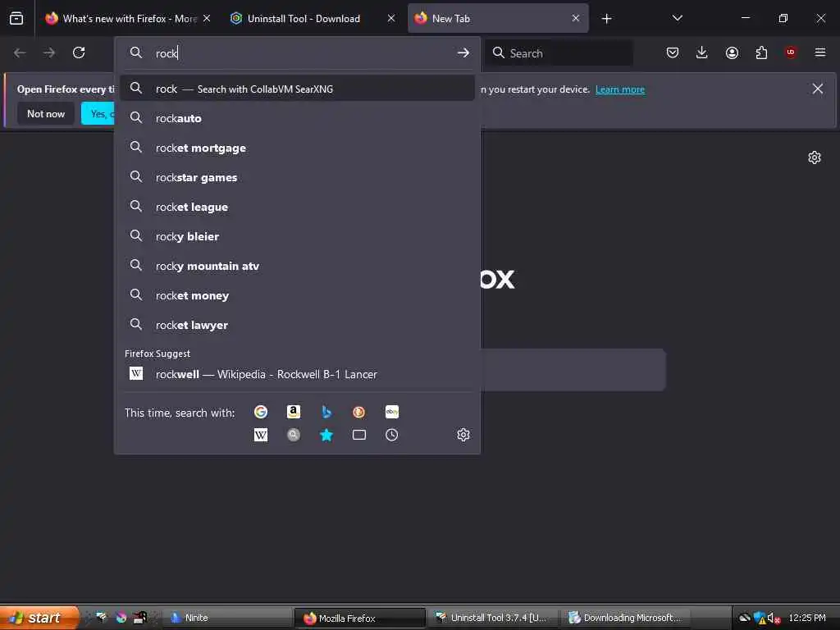Search with the gray magnifier engine icon
This screenshot has width=840, height=630.
pyautogui.click(x=294, y=435)
